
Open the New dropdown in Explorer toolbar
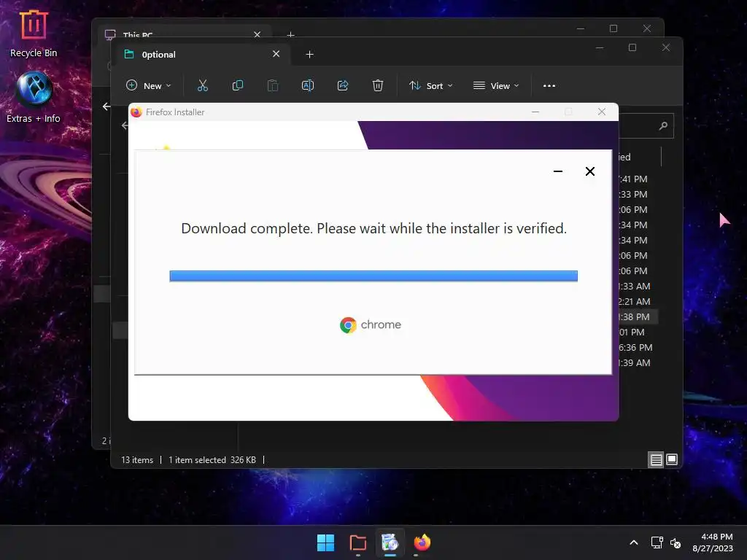click(148, 86)
